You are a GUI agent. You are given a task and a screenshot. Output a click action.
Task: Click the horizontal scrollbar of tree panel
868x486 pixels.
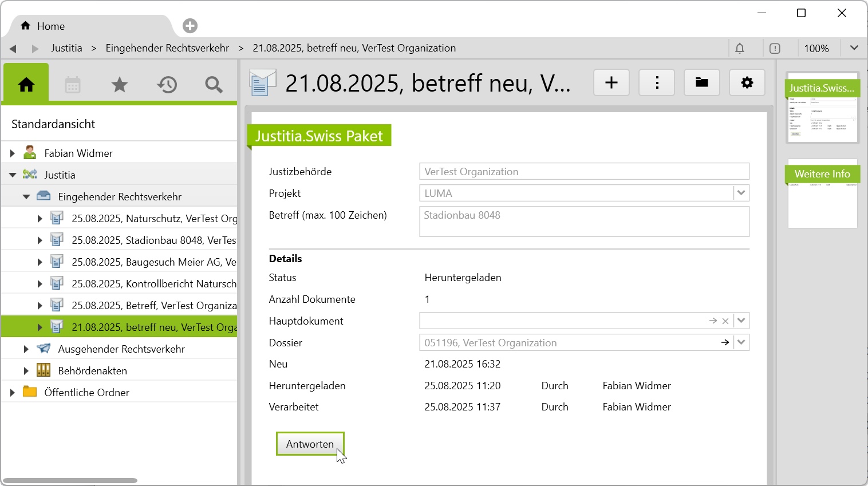[x=70, y=481]
